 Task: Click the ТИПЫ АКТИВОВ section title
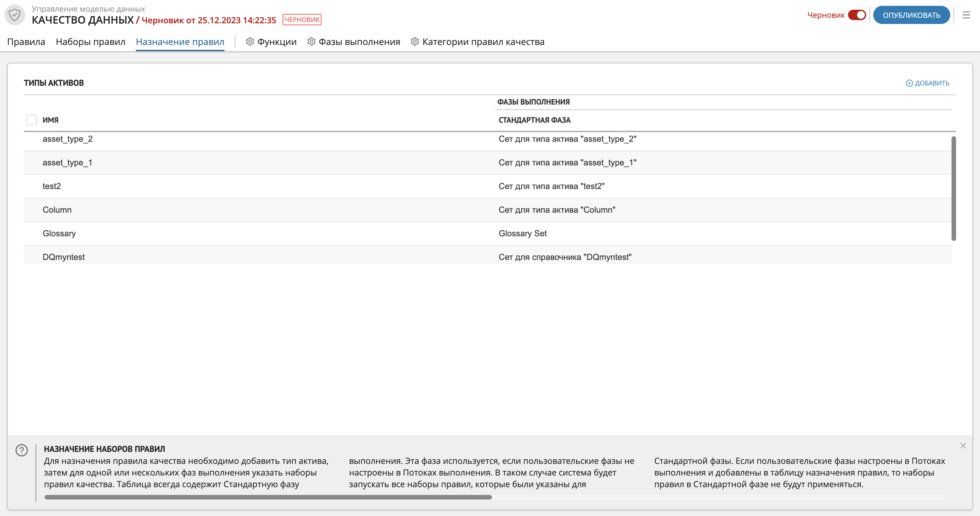tap(54, 83)
